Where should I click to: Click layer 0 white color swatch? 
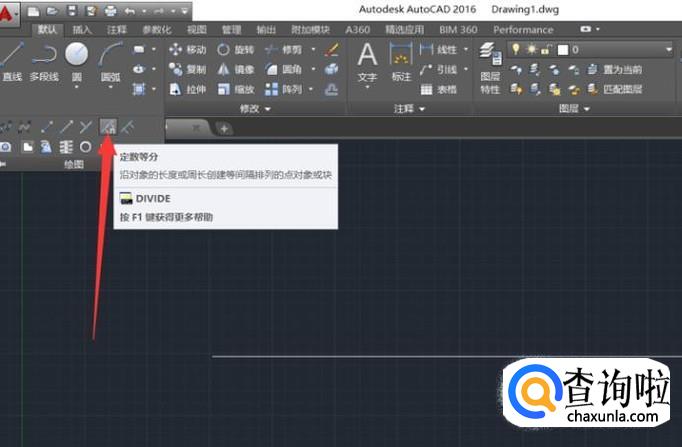(x=563, y=50)
